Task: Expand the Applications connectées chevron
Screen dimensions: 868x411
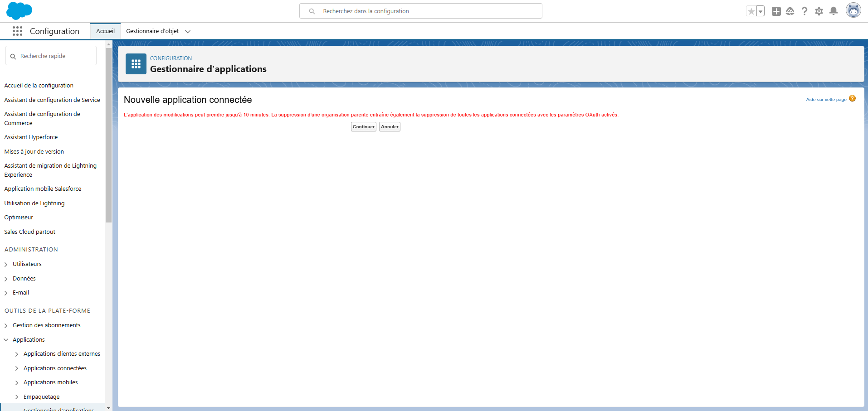Action: click(x=17, y=368)
